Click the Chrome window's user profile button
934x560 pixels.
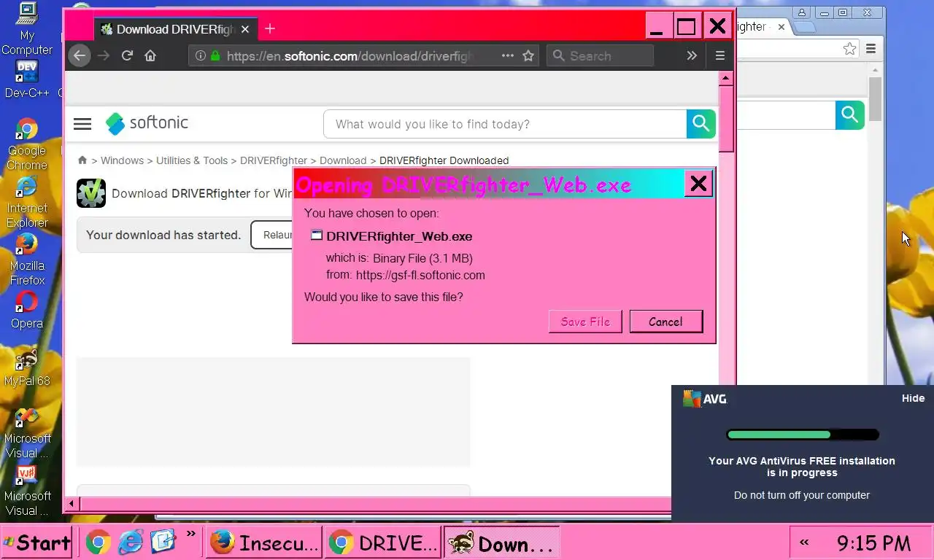pyautogui.click(x=801, y=12)
